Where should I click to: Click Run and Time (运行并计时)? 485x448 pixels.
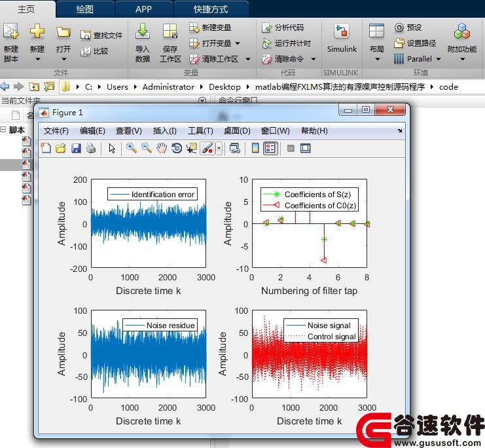click(x=286, y=43)
